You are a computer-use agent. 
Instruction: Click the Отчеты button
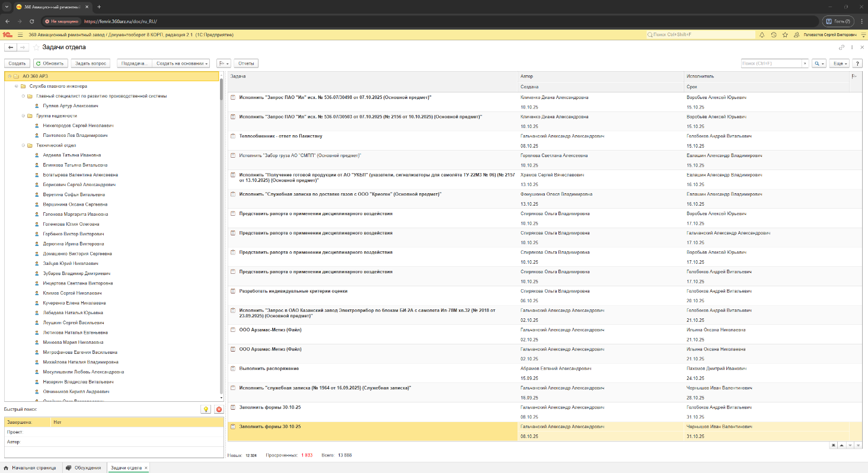coord(246,63)
